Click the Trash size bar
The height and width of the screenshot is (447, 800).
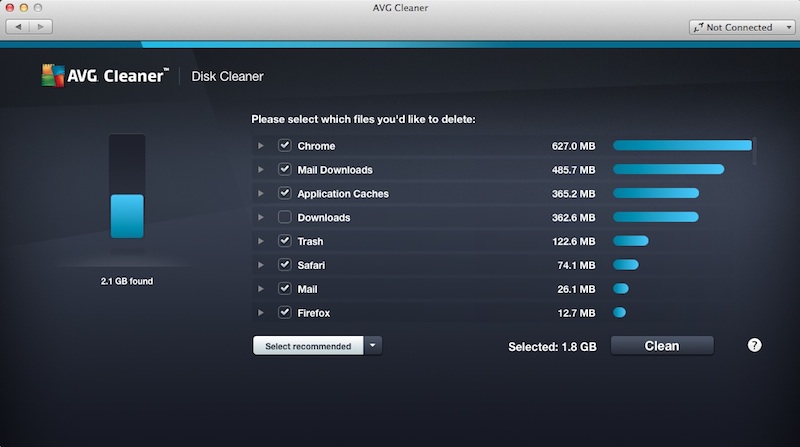pyautogui.click(x=631, y=241)
